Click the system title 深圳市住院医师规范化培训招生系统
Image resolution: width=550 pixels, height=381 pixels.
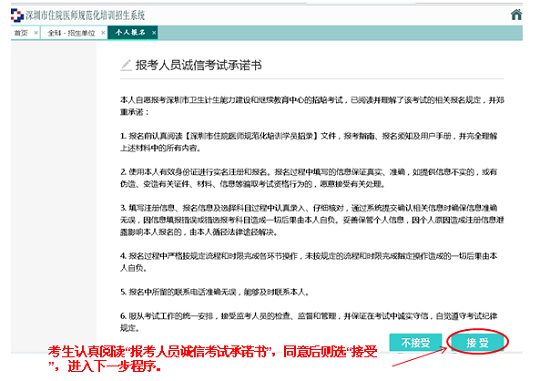pyautogui.click(x=85, y=15)
